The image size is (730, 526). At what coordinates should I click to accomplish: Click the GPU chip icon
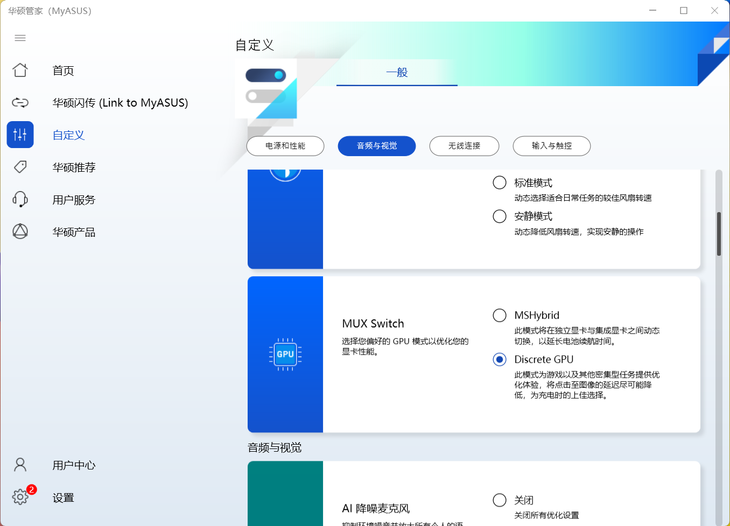pos(285,354)
